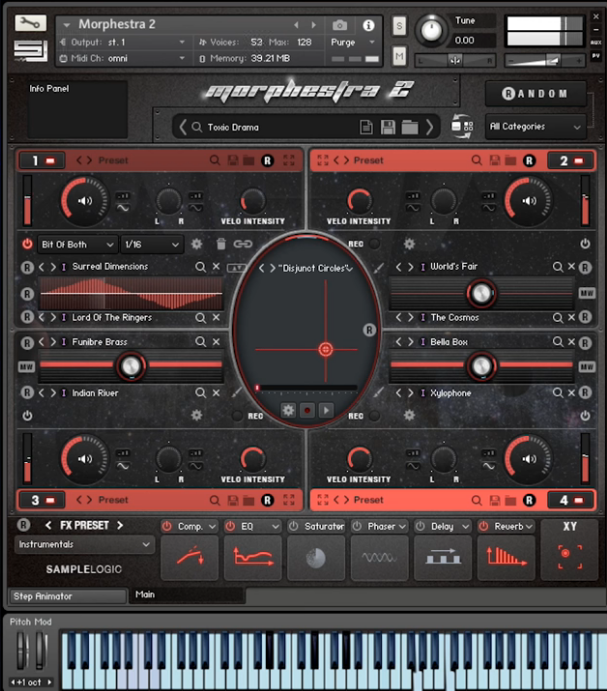Solo the instrument with S button
The width and height of the screenshot is (607, 691).
tap(399, 26)
